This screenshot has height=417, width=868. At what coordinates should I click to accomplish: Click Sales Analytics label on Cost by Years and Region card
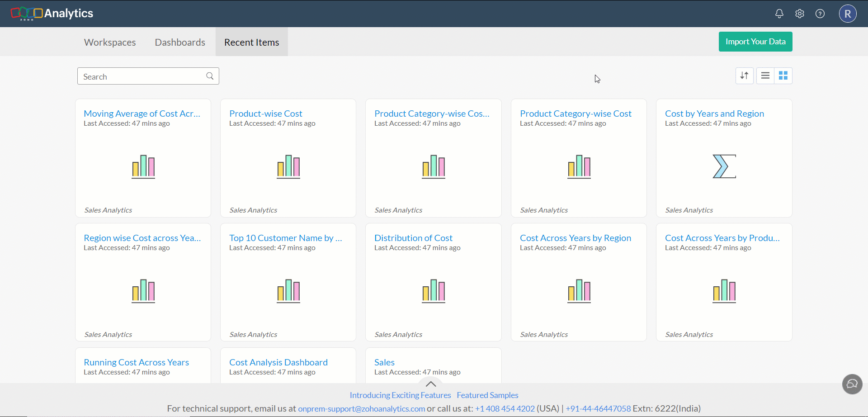689,210
